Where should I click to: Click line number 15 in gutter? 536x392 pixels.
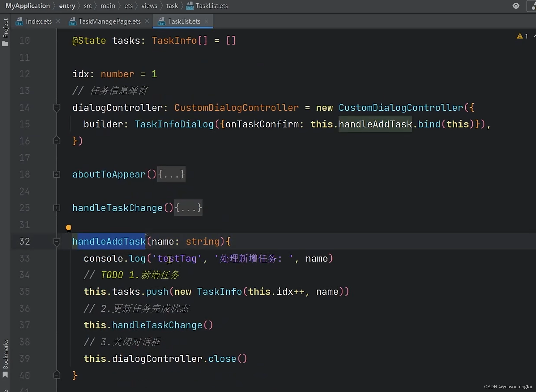(x=25, y=124)
